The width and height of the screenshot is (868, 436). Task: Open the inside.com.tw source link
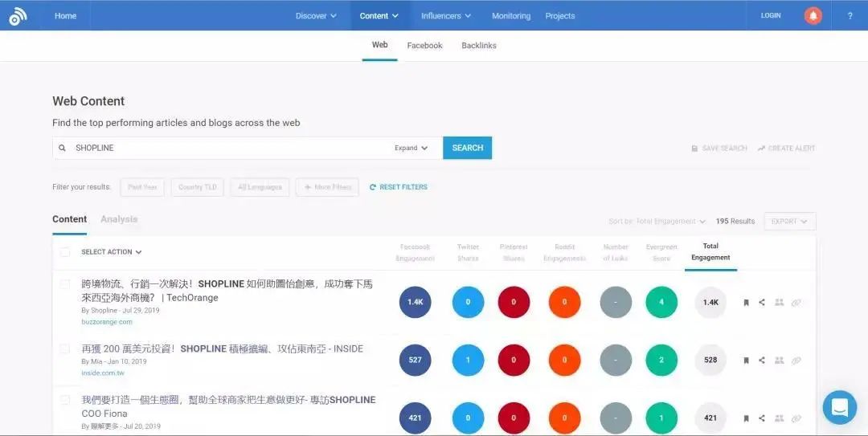103,373
